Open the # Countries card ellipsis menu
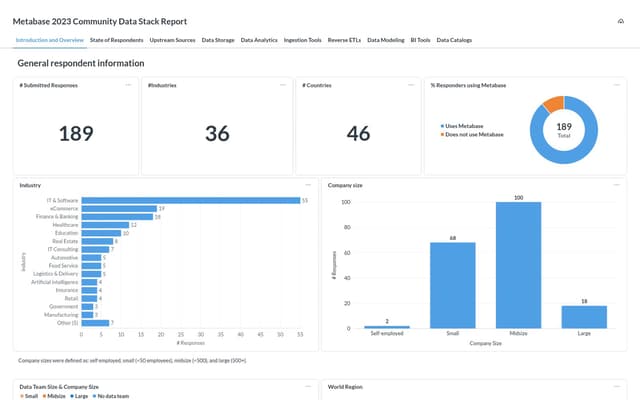This screenshot has width=640, height=400. pyautogui.click(x=411, y=85)
